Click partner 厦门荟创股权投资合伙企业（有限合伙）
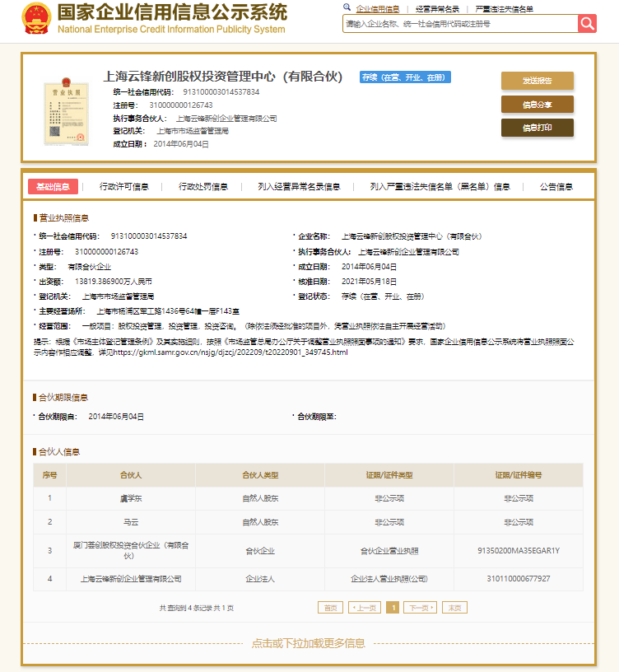 click(x=131, y=550)
